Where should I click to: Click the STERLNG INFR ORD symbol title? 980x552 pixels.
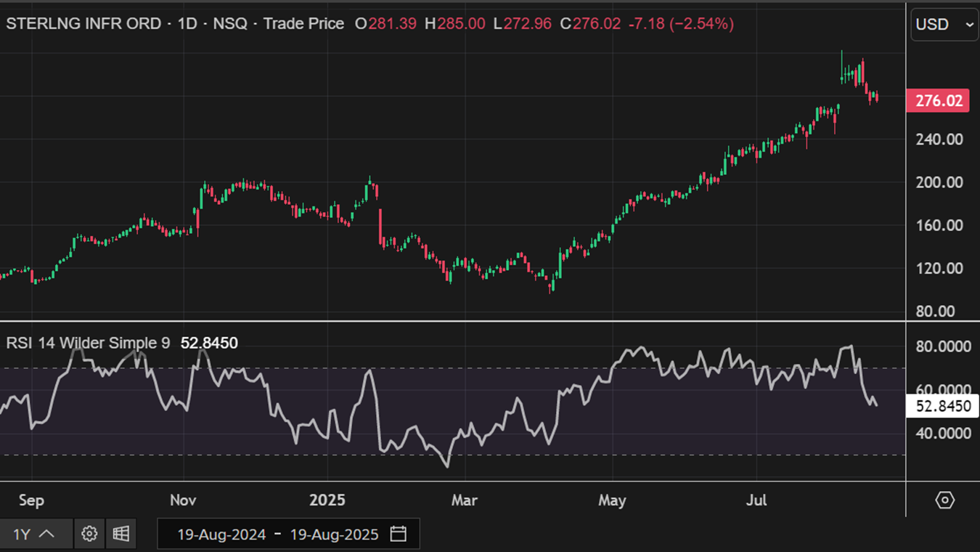pyautogui.click(x=83, y=24)
